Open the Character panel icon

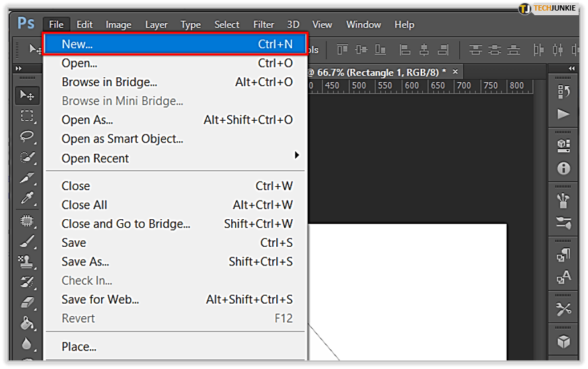click(564, 277)
